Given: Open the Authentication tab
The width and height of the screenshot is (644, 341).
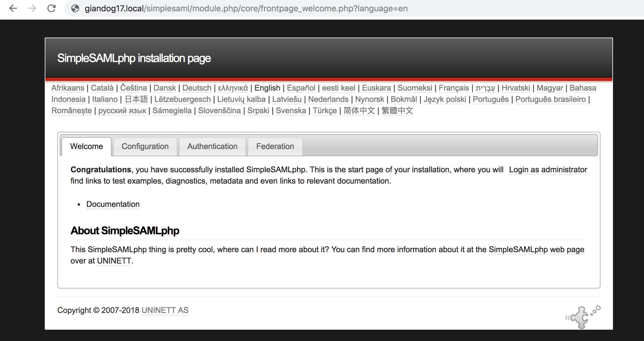Looking at the screenshot, I should 212,146.
